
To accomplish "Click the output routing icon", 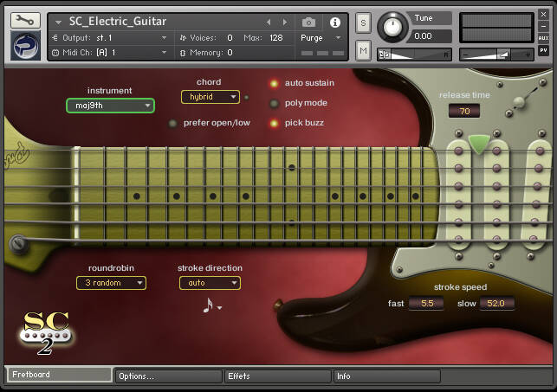I will click(x=55, y=37).
